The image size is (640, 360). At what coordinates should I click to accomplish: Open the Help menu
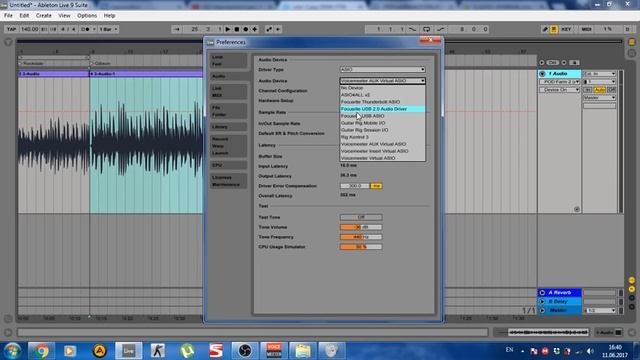(x=109, y=16)
